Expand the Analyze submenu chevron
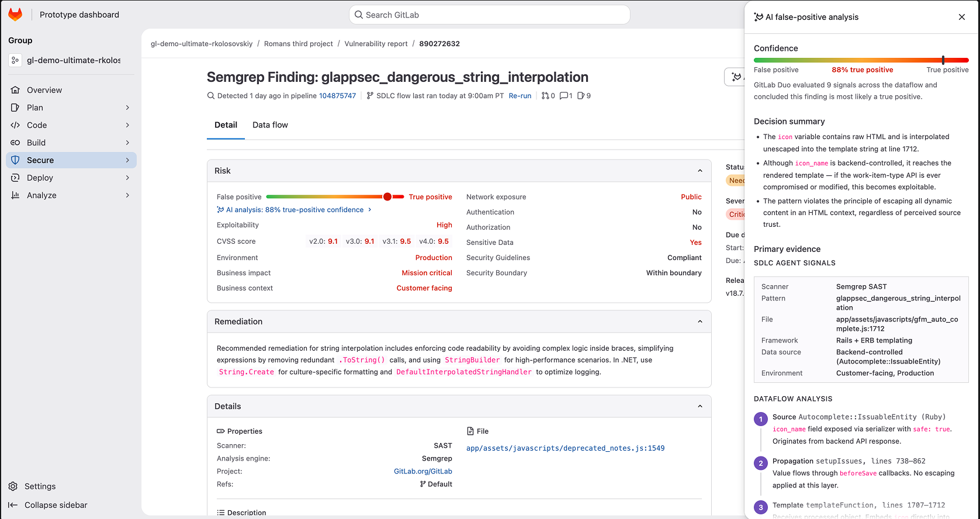 (x=127, y=195)
